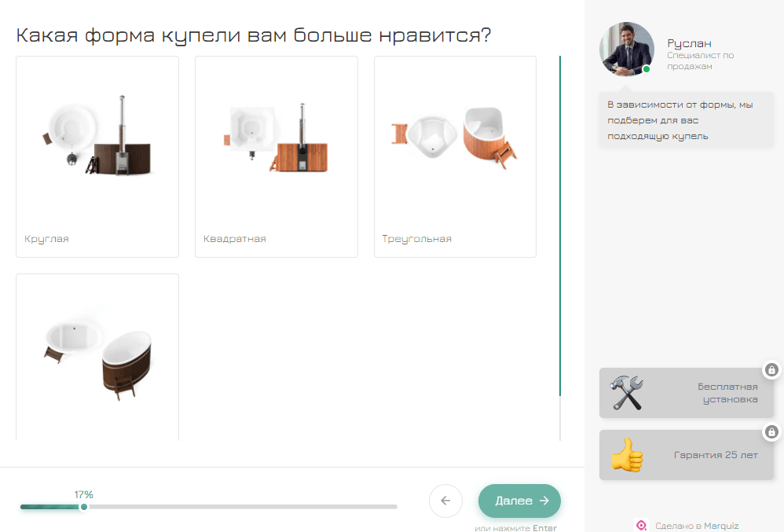
Task: Open the Гарантия 25 лет bonus card
Action: (x=687, y=455)
